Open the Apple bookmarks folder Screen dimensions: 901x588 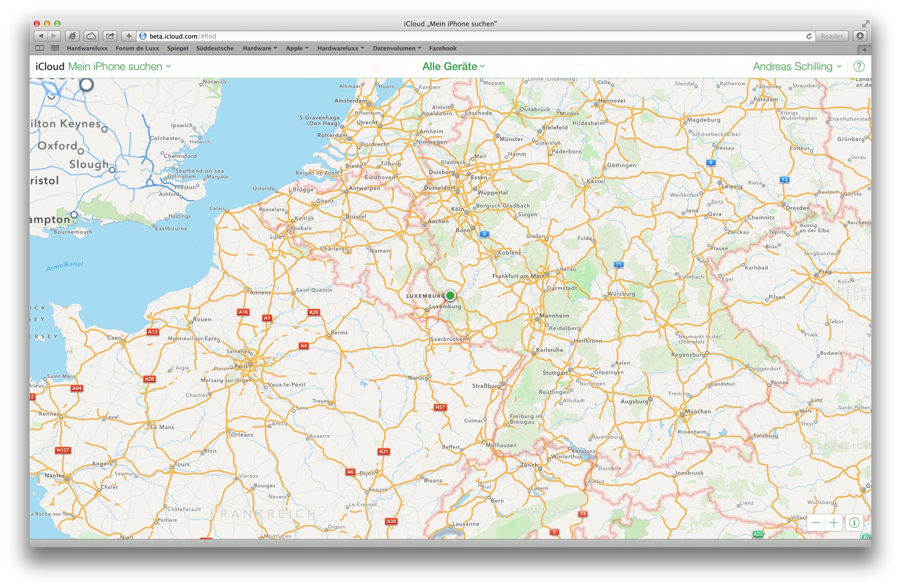[x=297, y=48]
